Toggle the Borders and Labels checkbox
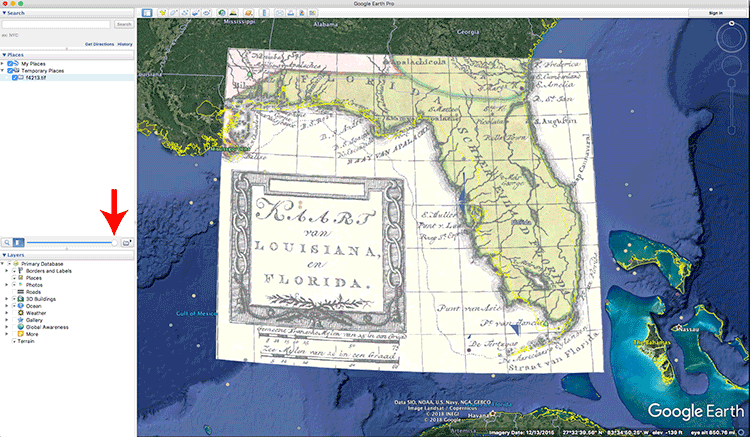Screen dimensions: 750x437 (14, 271)
